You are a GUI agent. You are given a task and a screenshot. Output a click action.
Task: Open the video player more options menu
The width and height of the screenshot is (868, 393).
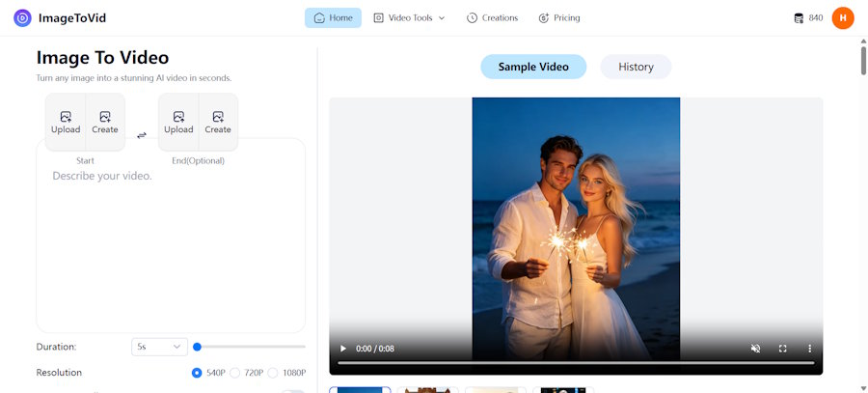[809, 349]
